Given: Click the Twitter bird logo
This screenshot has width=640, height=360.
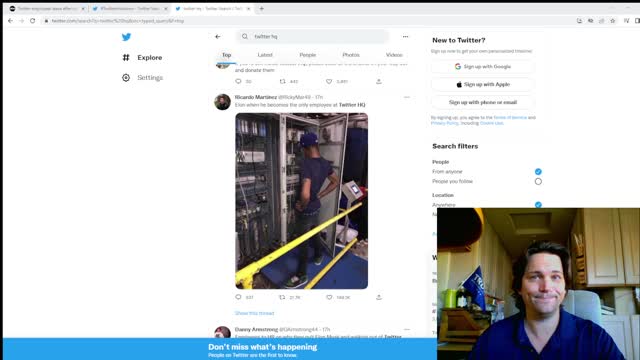Looking at the screenshot, I should 127,37.
